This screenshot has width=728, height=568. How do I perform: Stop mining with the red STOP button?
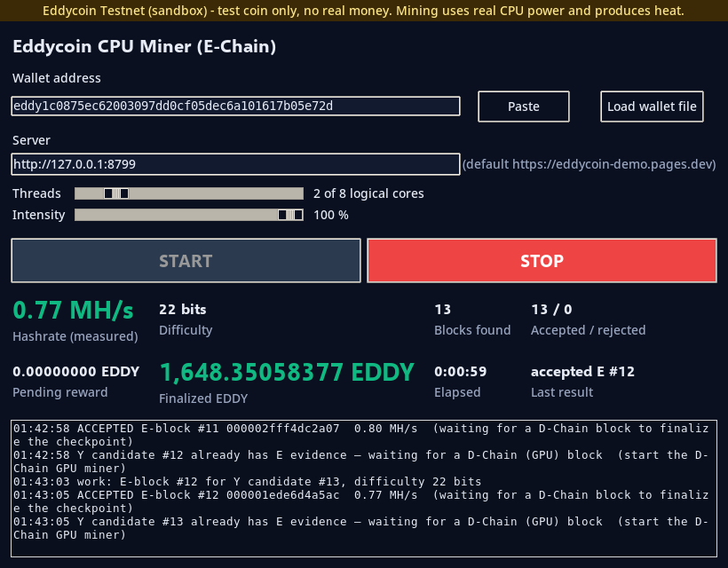tap(542, 261)
